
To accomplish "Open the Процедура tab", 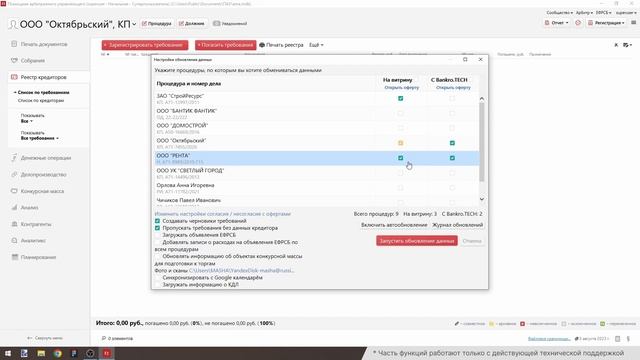I will [x=157, y=24].
